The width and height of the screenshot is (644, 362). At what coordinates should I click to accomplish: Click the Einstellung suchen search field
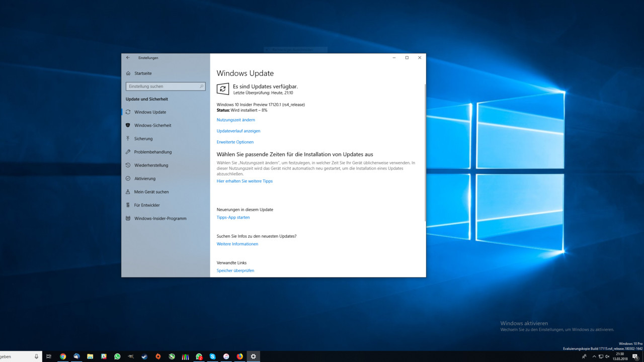(166, 86)
